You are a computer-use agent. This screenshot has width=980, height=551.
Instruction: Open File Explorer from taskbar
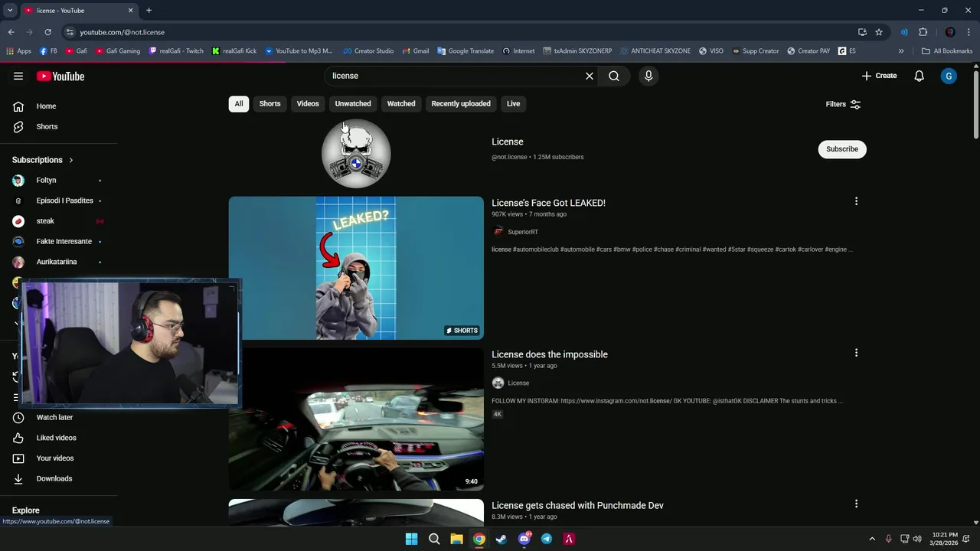coord(456,539)
